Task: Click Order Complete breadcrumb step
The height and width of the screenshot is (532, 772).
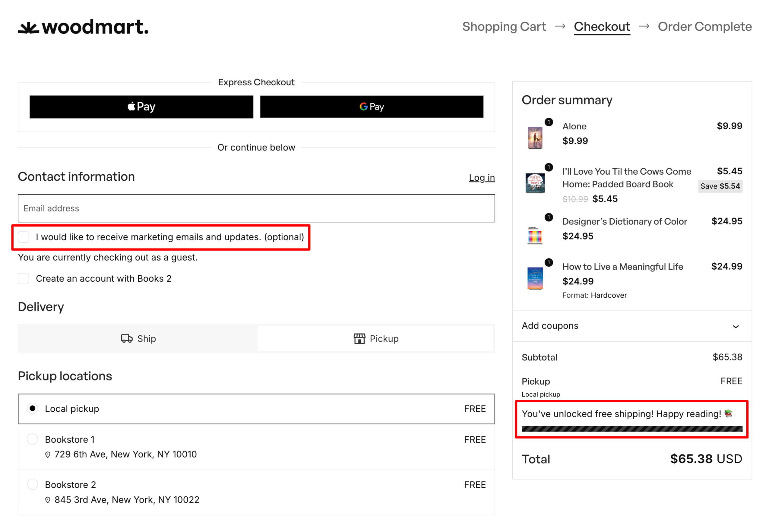Action: pyautogui.click(x=705, y=26)
